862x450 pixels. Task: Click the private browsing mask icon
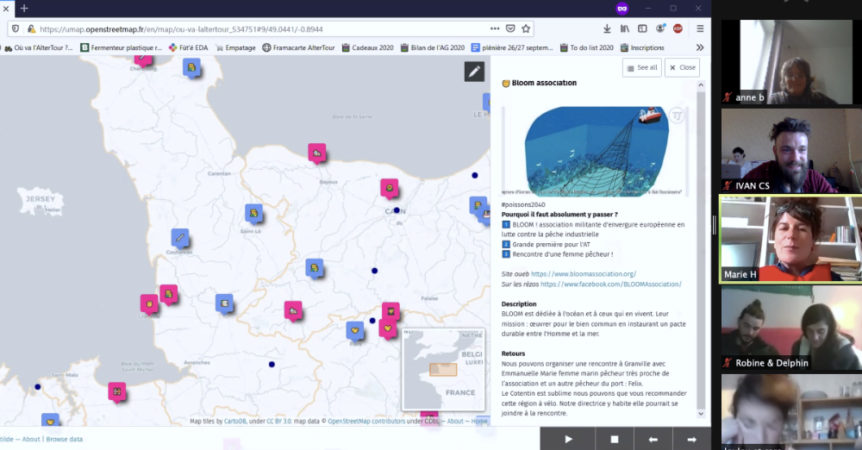(622, 8)
